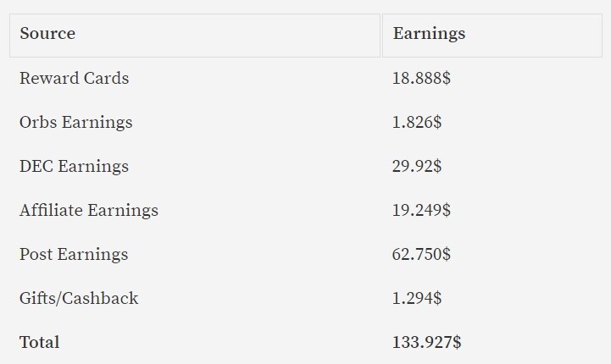This screenshot has width=611, height=364.
Task: Click the 1.826$ earnings value
Action: pos(417,122)
